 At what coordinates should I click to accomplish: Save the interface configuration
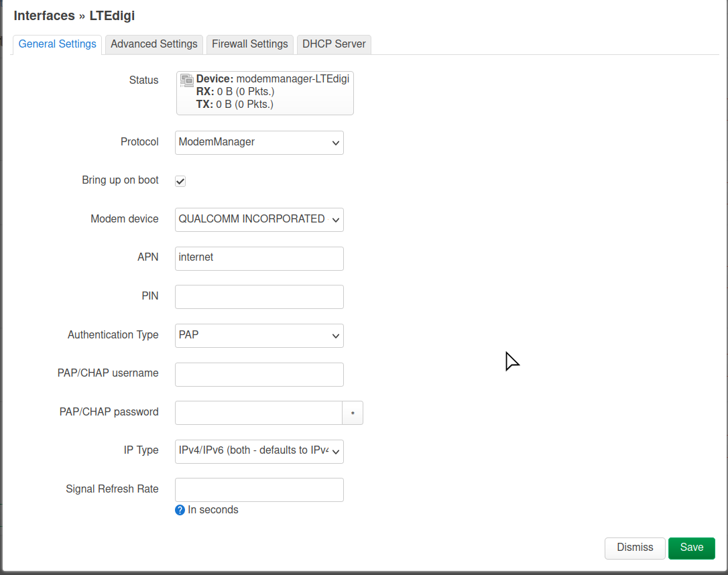691,548
